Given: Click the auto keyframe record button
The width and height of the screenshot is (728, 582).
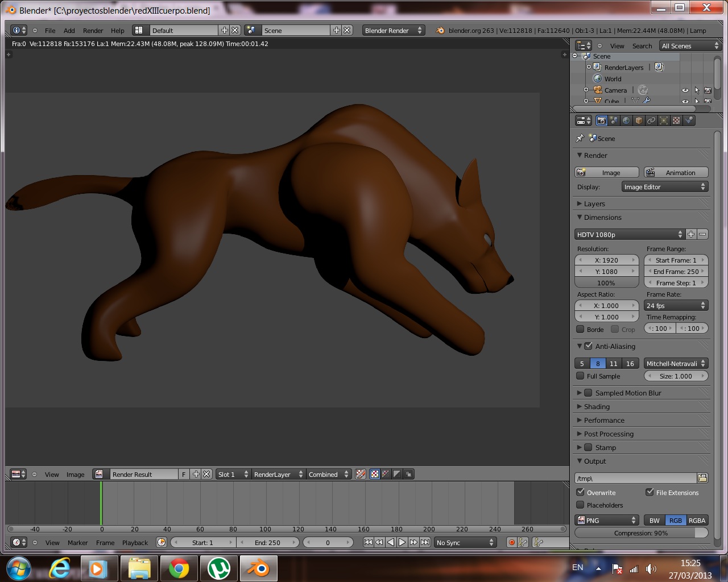Looking at the screenshot, I should point(511,543).
